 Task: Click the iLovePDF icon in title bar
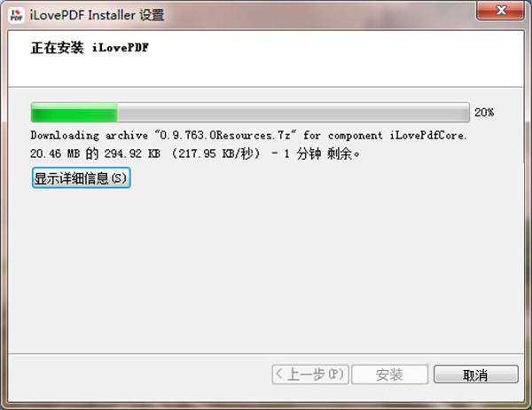pos(16,15)
